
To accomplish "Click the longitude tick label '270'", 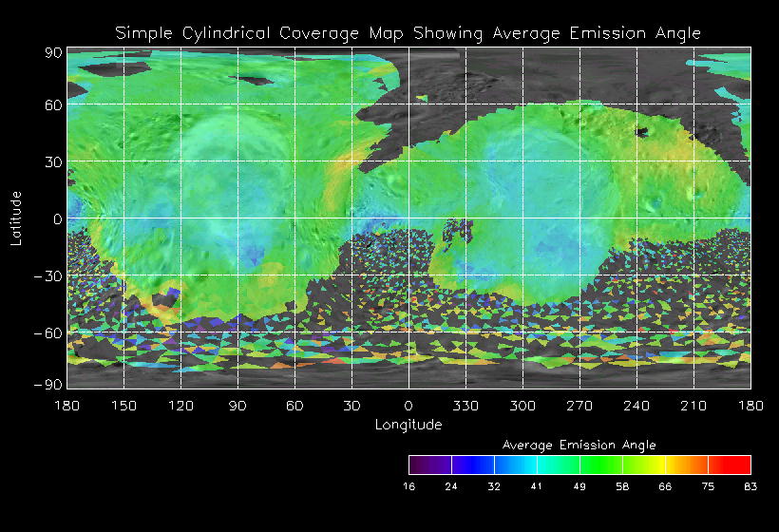I will (x=579, y=406).
